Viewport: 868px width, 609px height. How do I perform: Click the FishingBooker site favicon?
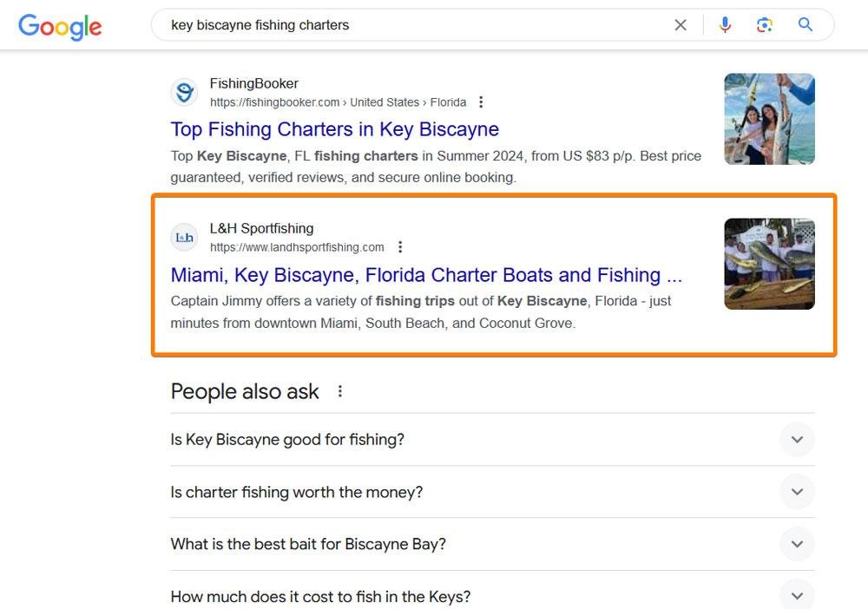[x=184, y=92]
